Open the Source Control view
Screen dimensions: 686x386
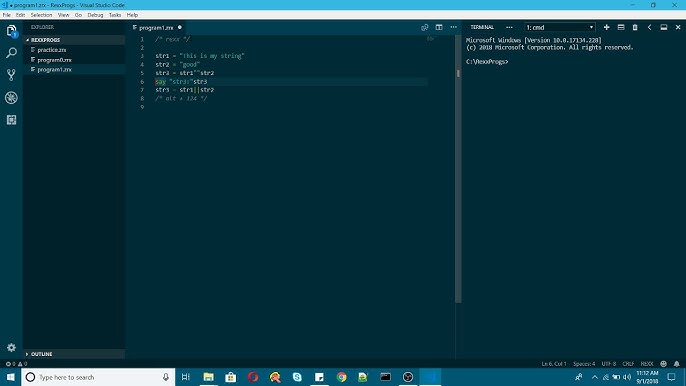11,75
